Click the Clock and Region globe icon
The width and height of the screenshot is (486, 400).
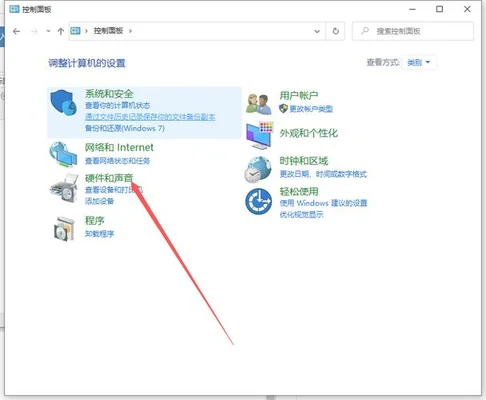coord(258,169)
